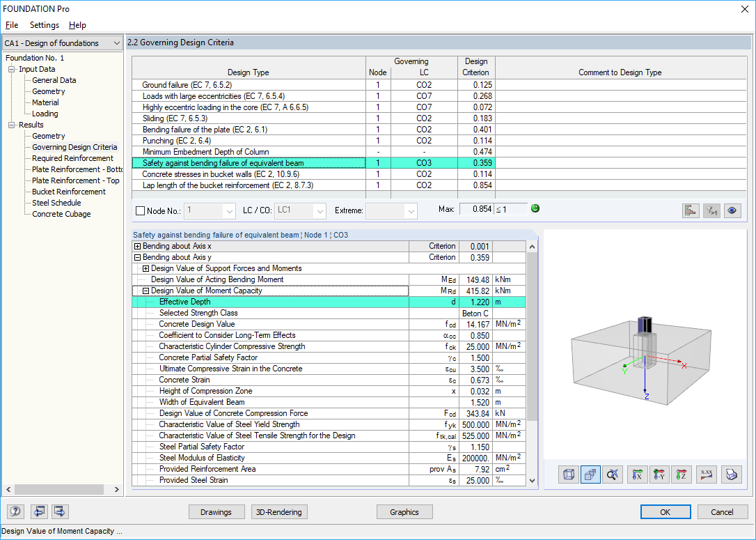Toggle the x.xx values display icon
The image size is (756, 540).
[707, 475]
